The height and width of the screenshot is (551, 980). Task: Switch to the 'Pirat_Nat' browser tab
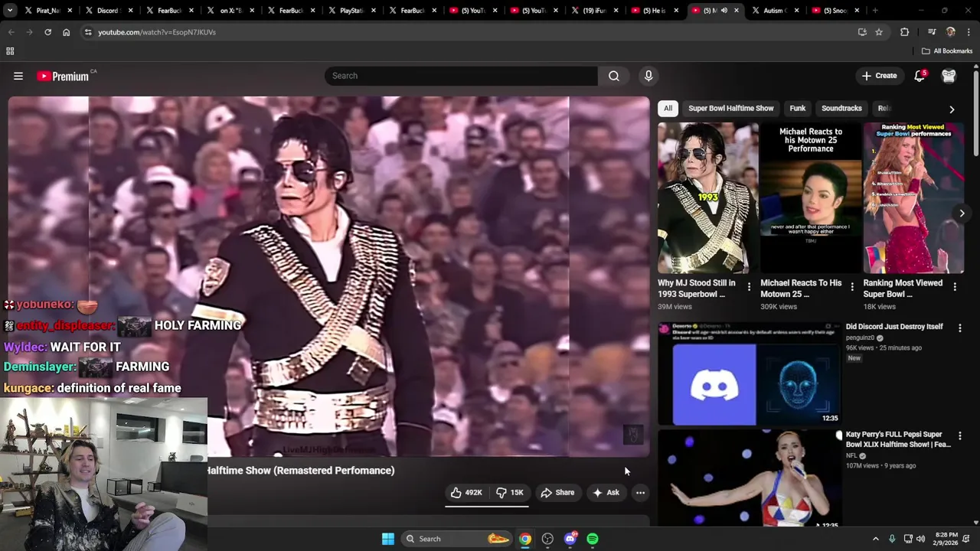coord(49,11)
